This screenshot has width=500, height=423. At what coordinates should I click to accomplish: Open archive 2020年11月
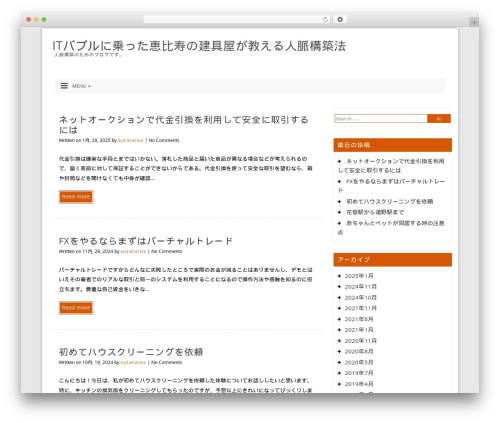click(361, 341)
